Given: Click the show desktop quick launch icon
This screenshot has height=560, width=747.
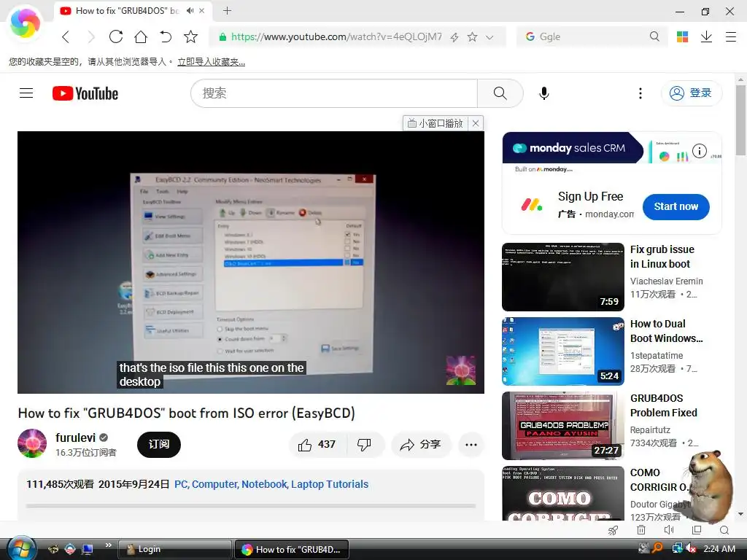Looking at the screenshot, I should (88, 550).
